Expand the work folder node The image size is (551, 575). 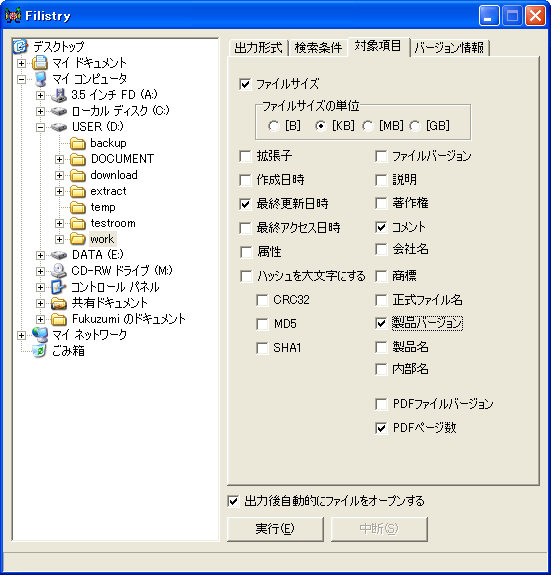(x=59, y=239)
